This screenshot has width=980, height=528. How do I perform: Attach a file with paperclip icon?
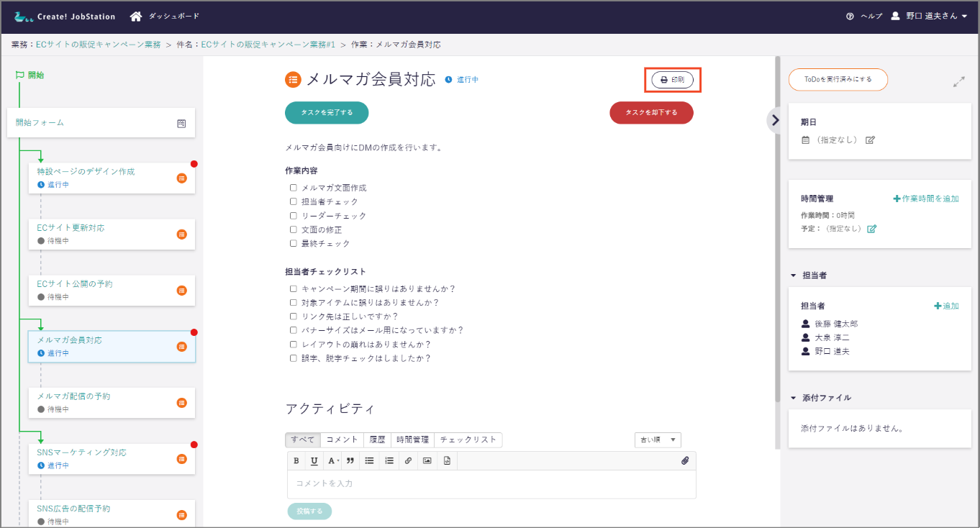coord(685,461)
